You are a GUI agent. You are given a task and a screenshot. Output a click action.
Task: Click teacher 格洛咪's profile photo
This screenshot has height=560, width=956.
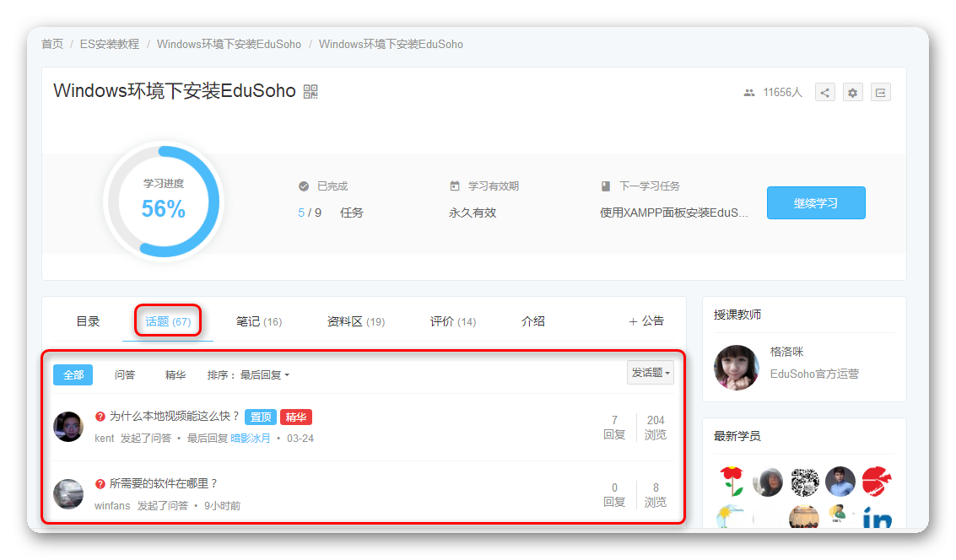click(x=737, y=367)
